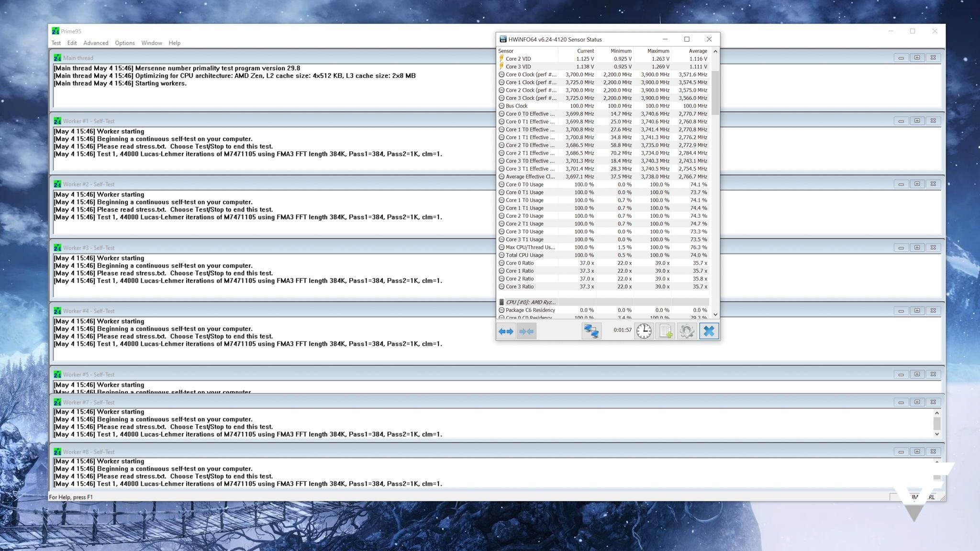The height and width of the screenshot is (551, 980).
Task: Click the log file with plus icon
Action: [x=666, y=331]
